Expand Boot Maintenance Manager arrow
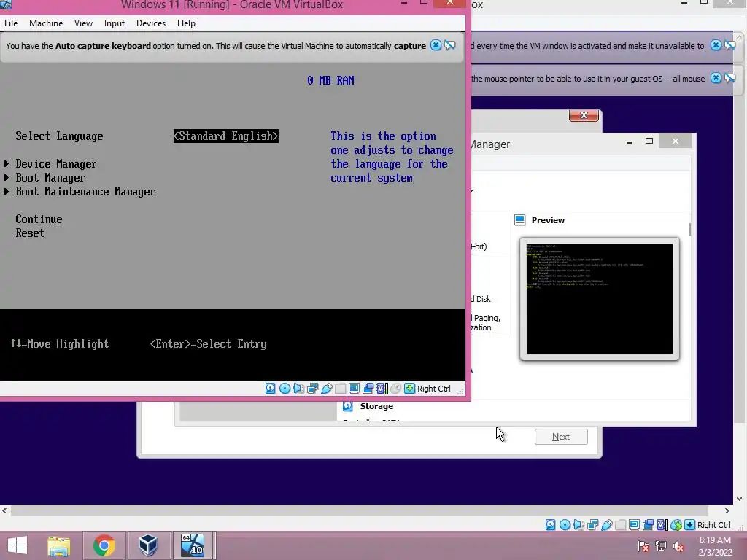The width and height of the screenshot is (747, 560). coord(7,192)
